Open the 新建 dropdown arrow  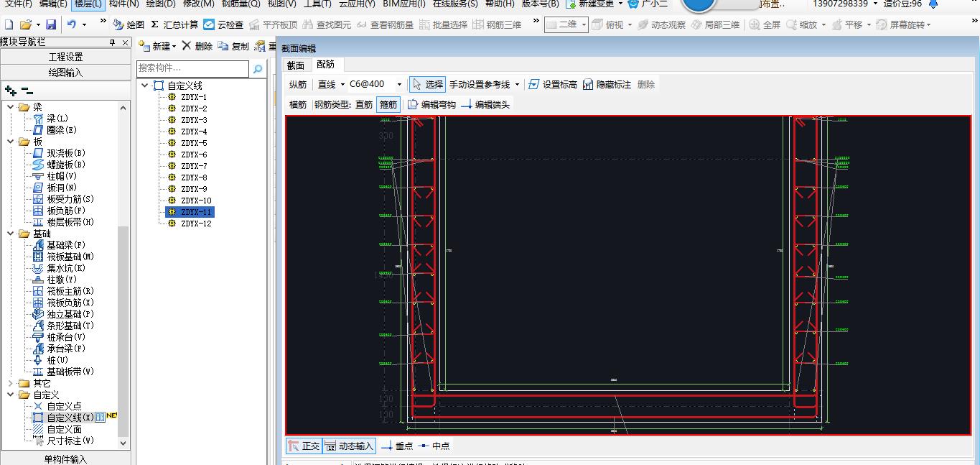[174, 47]
